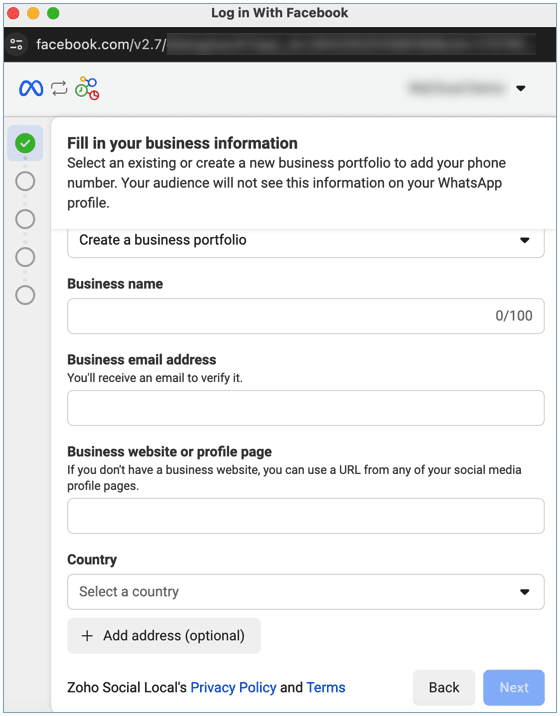The height and width of the screenshot is (716, 560).
Task: Open site settings icon in address bar
Action: 16,44
